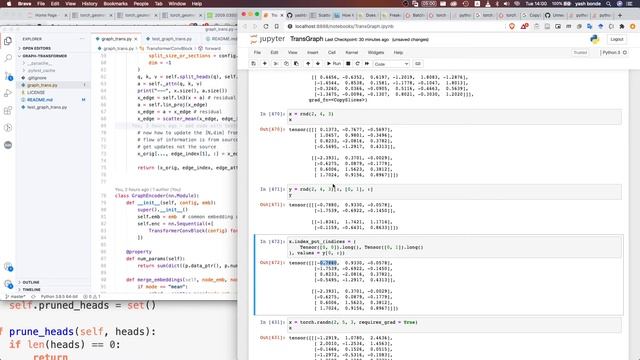Click TransformerConvBlock in the breadcrumb
Screen dimensions: 640x360
[169, 48]
